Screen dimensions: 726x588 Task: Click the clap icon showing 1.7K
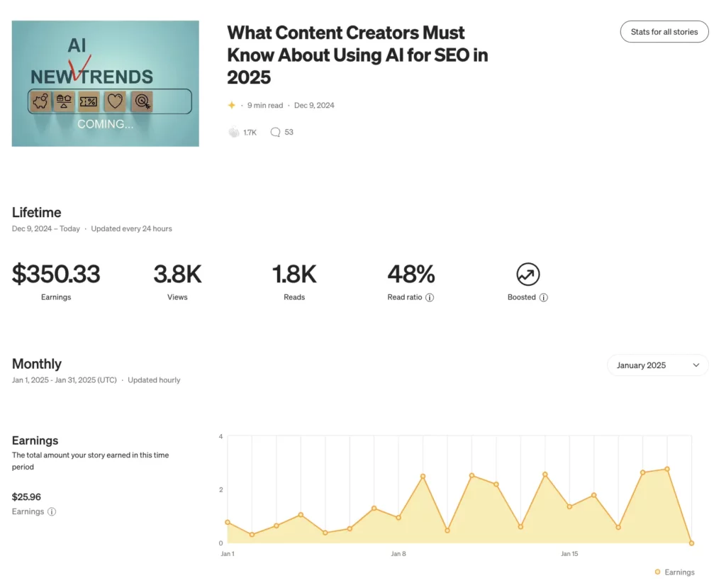click(235, 132)
